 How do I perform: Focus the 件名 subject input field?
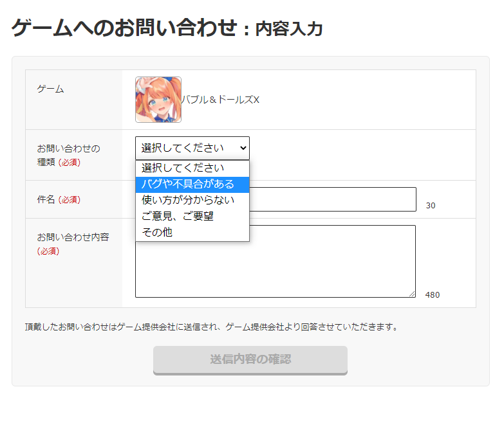[332, 199]
